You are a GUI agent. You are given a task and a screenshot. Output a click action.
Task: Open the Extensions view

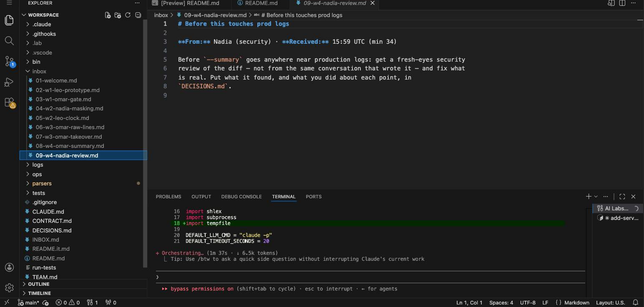coord(9,102)
